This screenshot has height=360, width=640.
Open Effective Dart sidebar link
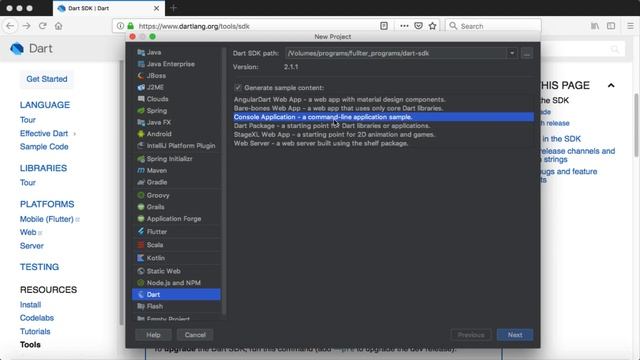click(44, 133)
